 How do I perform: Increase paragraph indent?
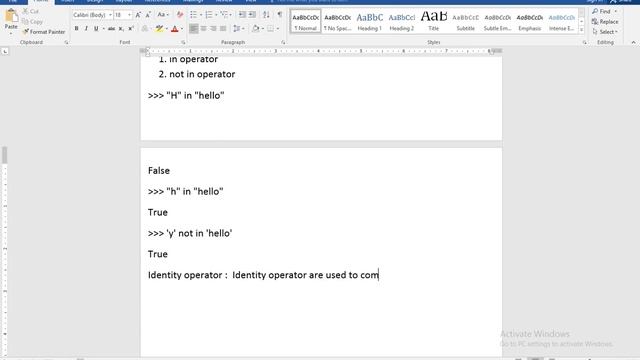[x=252, y=15]
